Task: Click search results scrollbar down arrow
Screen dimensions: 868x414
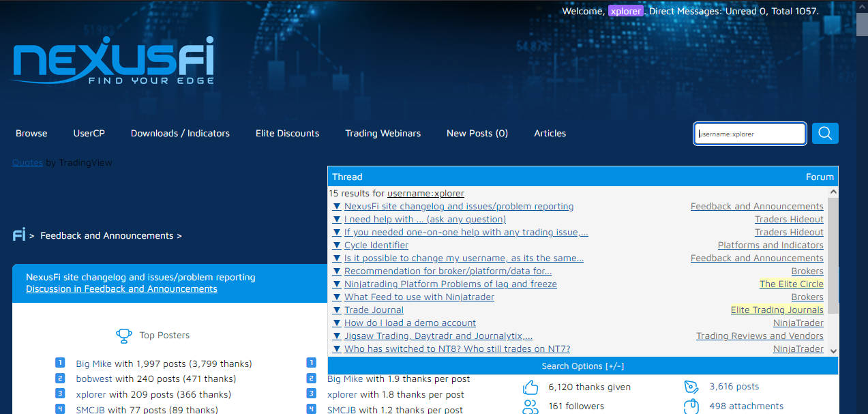Action: 833,351
